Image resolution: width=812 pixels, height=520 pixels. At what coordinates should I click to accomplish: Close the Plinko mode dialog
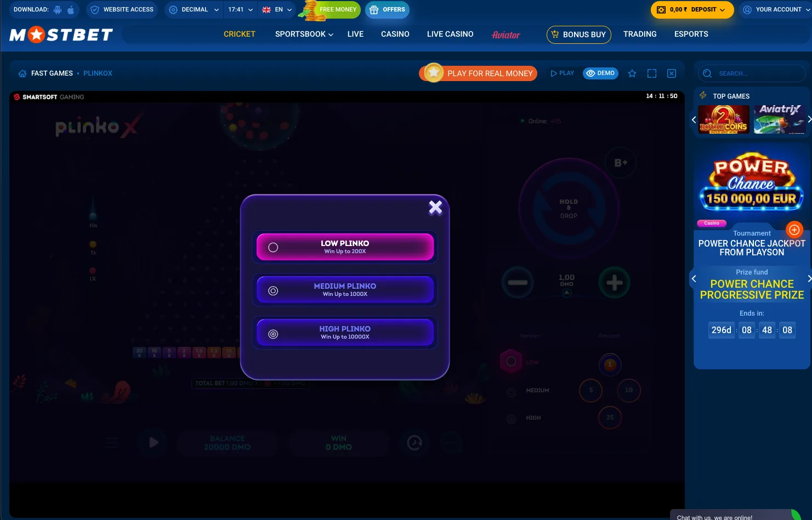point(435,208)
